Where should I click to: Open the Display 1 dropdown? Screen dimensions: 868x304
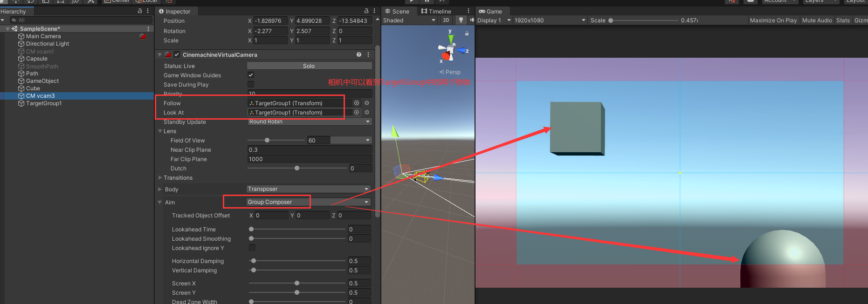pos(494,20)
